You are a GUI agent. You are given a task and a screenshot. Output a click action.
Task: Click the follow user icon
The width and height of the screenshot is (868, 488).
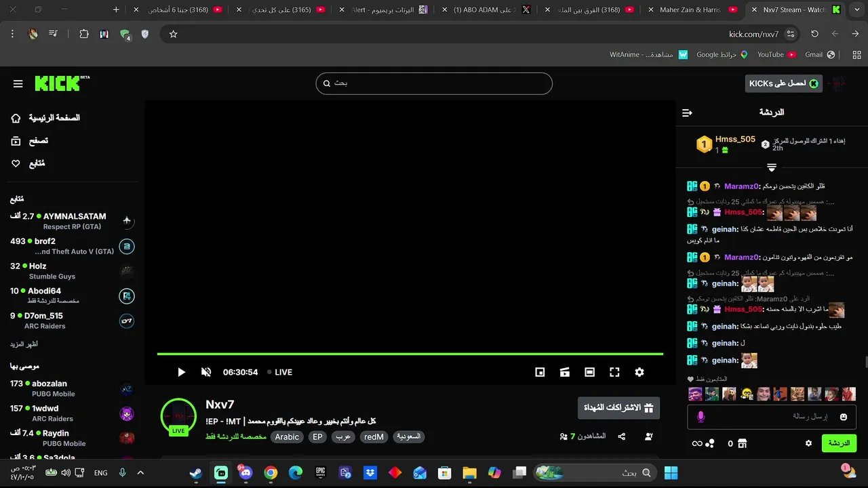[x=649, y=436]
